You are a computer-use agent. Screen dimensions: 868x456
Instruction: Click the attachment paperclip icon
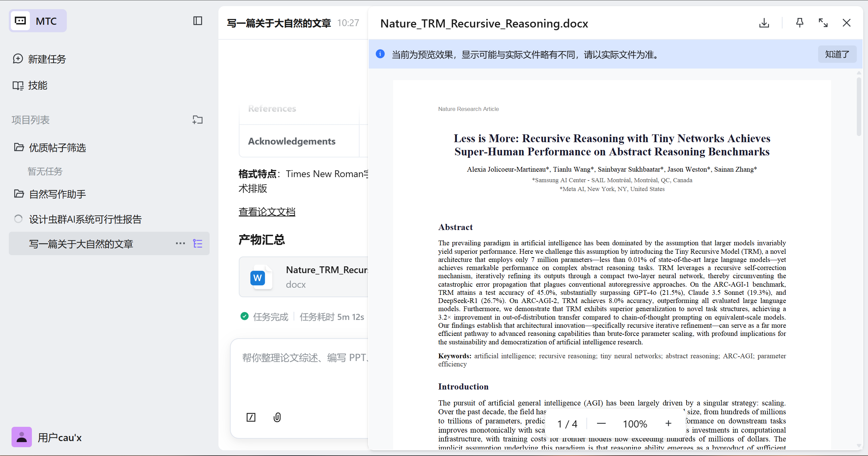point(277,417)
